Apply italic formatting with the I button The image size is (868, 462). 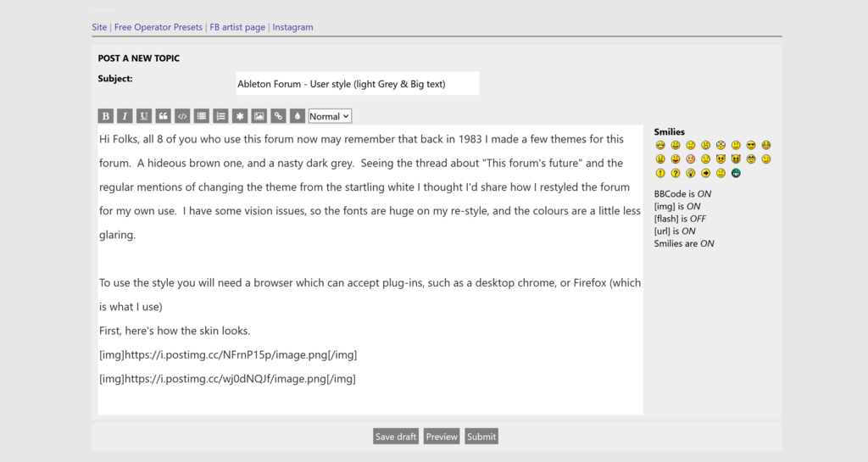click(x=125, y=116)
